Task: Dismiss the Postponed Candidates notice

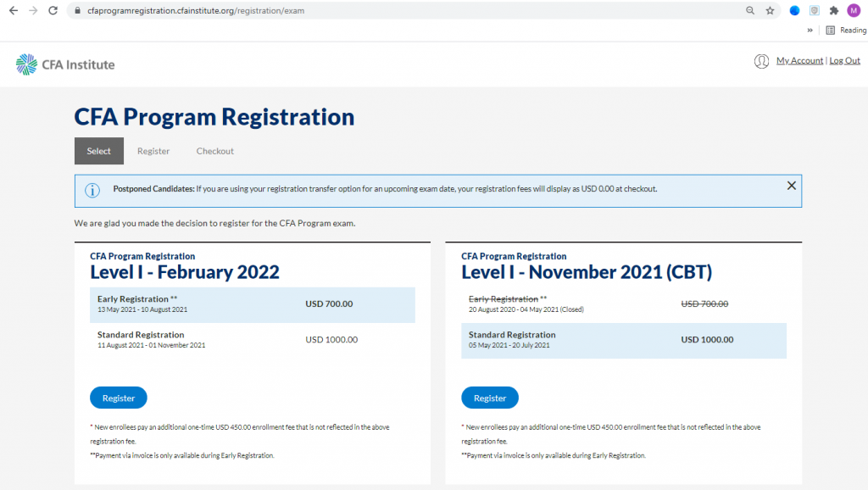Action: click(792, 186)
